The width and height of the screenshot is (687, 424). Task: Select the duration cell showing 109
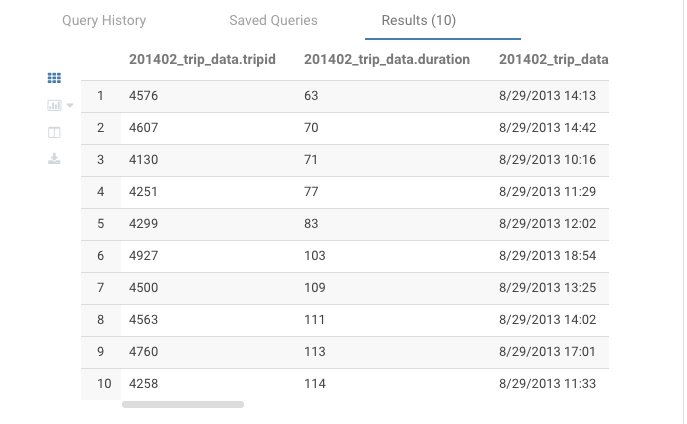click(x=315, y=288)
